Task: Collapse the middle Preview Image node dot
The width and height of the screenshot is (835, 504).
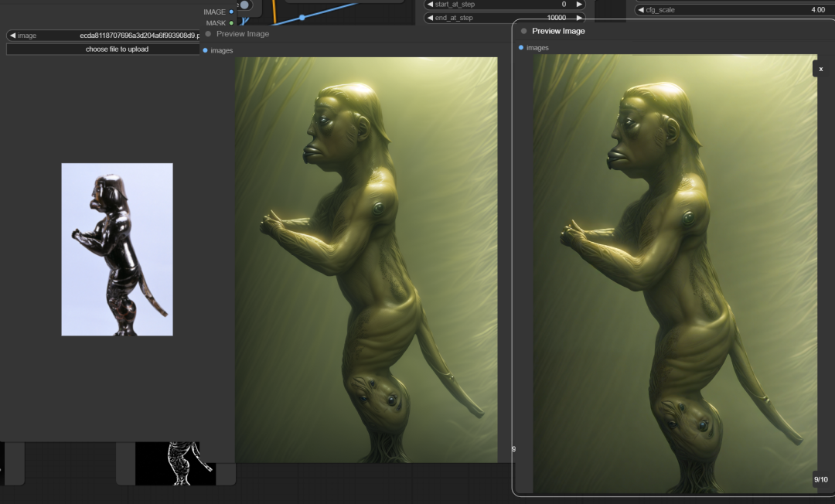Action: (208, 34)
